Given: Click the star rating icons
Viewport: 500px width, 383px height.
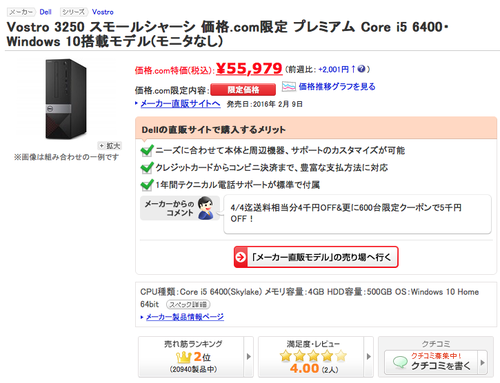Looking at the screenshot, I should pos(313,356).
